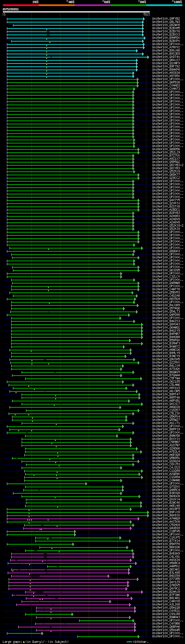This screenshot has height=644, width=185.
Task: Select the UniRef100_A7ANQ9 label
Action: [x=166, y=519]
